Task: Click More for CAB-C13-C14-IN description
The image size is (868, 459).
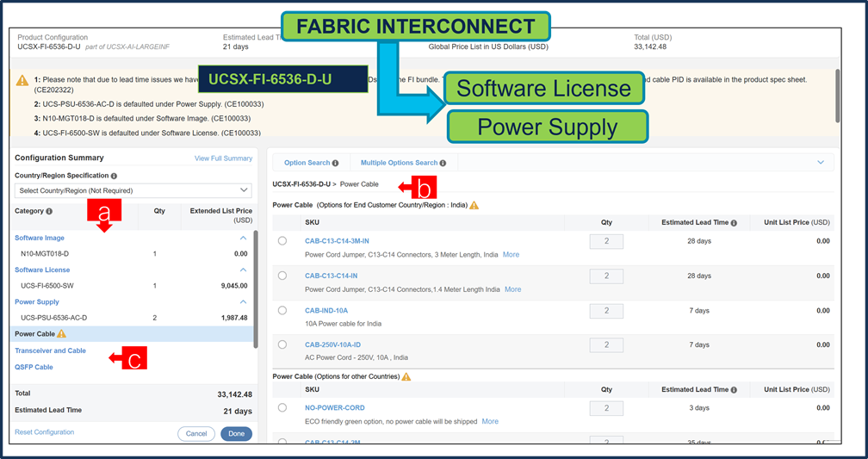Action: (512, 289)
